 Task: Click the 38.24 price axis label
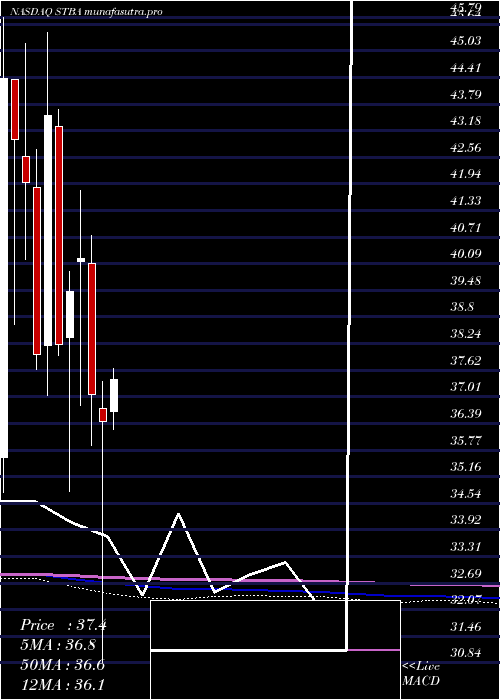[x=466, y=333]
